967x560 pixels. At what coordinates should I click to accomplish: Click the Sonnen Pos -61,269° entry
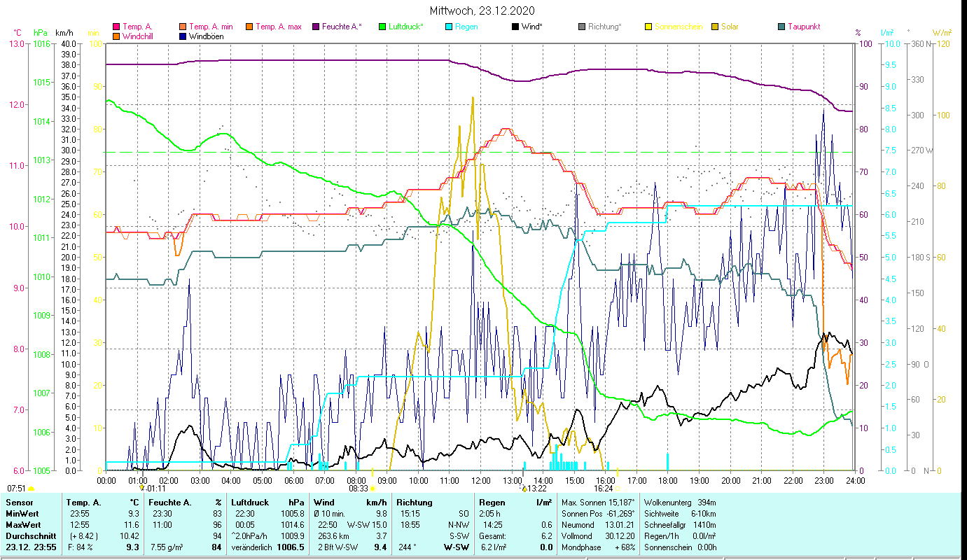[x=599, y=513]
